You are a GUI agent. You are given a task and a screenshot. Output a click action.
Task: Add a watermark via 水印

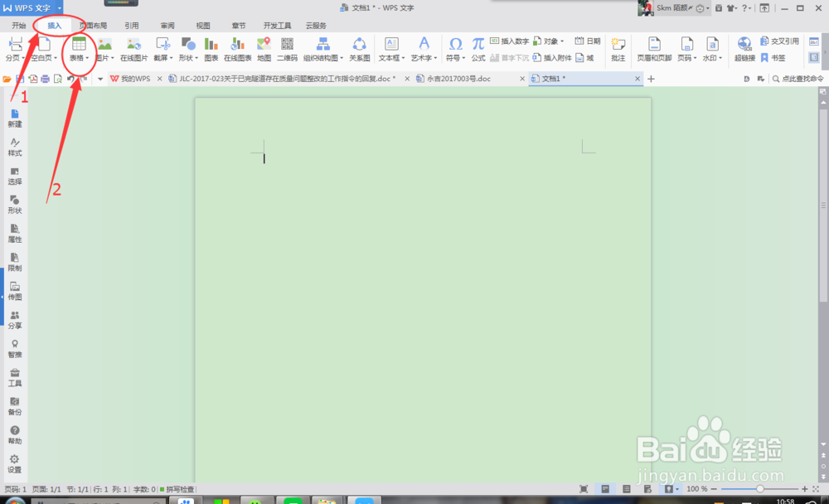[712, 49]
